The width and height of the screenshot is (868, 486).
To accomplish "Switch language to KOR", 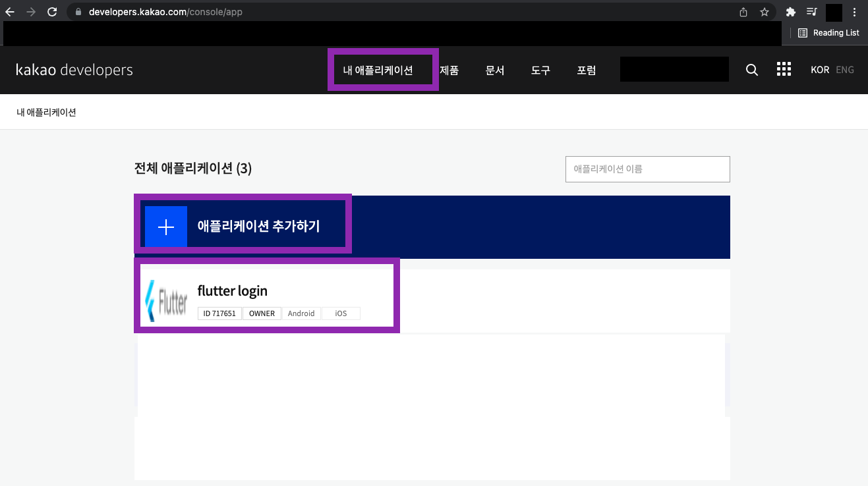I will coord(820,70).
